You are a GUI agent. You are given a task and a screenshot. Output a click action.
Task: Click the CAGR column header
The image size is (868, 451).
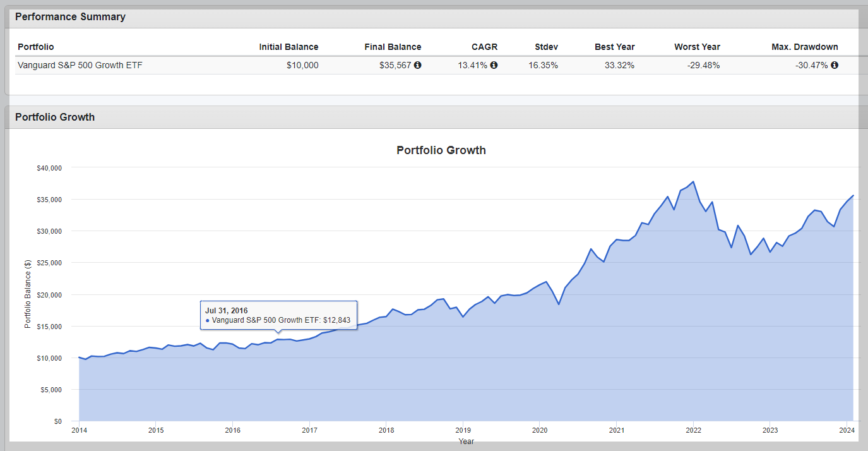(485, 47)
